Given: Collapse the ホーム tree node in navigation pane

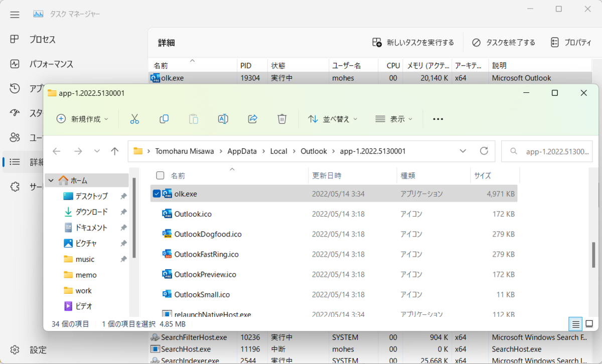Looking at the screenshot, I should [51, 180].
